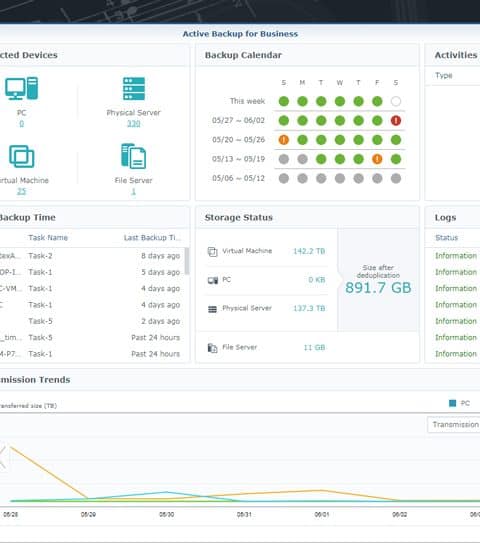
Task: Click the Saturday grey dot in 05/06 ~ 05/12 row
Action: (396, 178)
